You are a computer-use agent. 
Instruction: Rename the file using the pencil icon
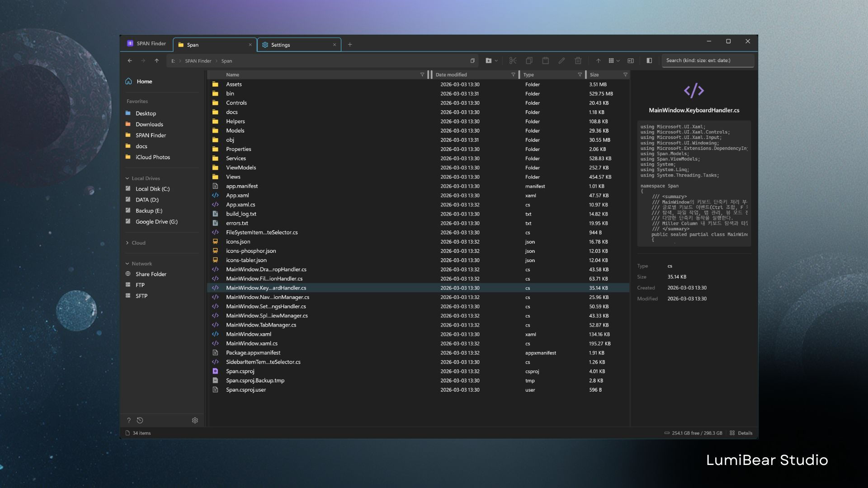point(562,60)
